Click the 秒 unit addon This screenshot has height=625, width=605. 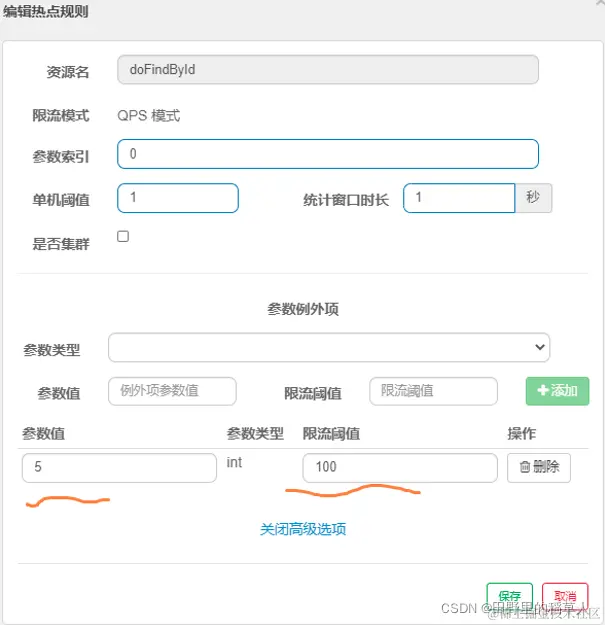tap(533, 198)
